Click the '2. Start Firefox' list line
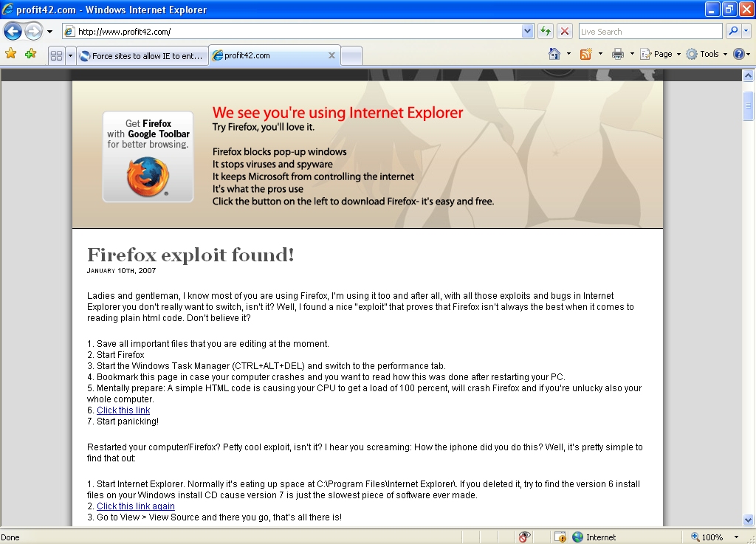The width and height of the screenshot is (756, 544). [116, 354]
